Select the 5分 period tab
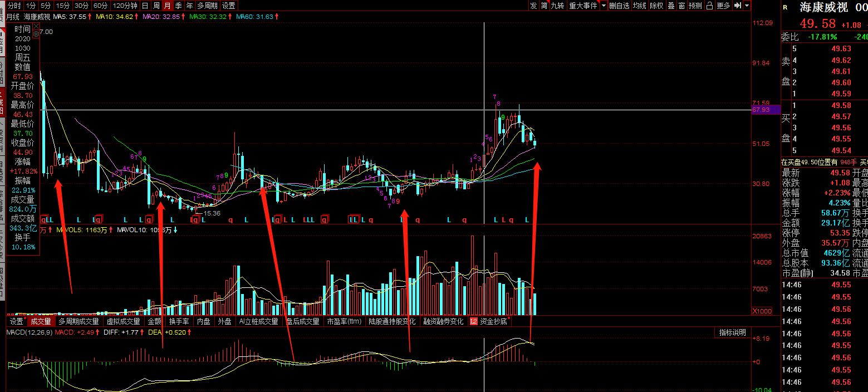868x392 pixels. click(46, 6)
